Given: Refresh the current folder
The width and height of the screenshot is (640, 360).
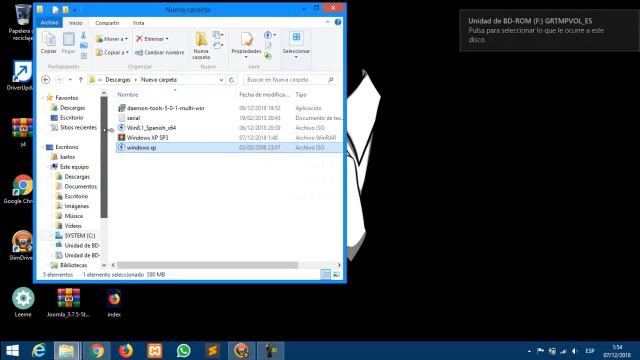Looking at the screenshot, I should (x=231, y=80).
